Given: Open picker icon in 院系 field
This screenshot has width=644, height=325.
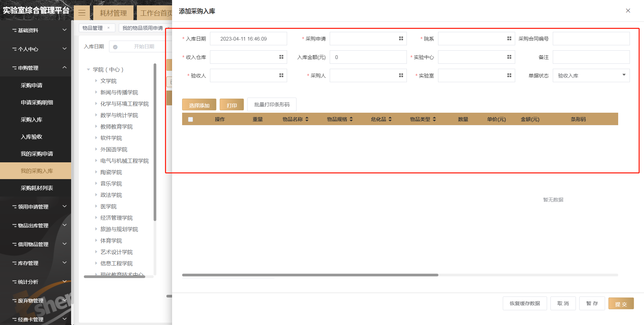Looking at the screenshot, I should point(509,39).
